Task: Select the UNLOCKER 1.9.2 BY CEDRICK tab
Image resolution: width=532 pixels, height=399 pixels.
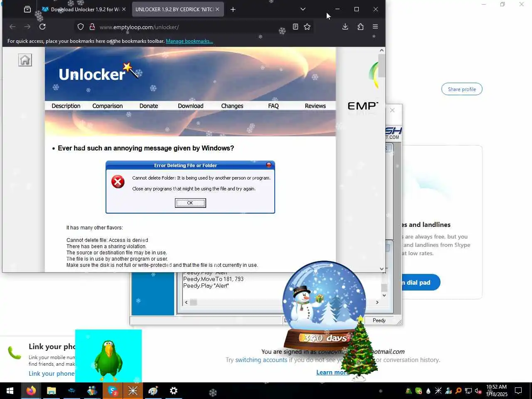Action: pos(175,9)
